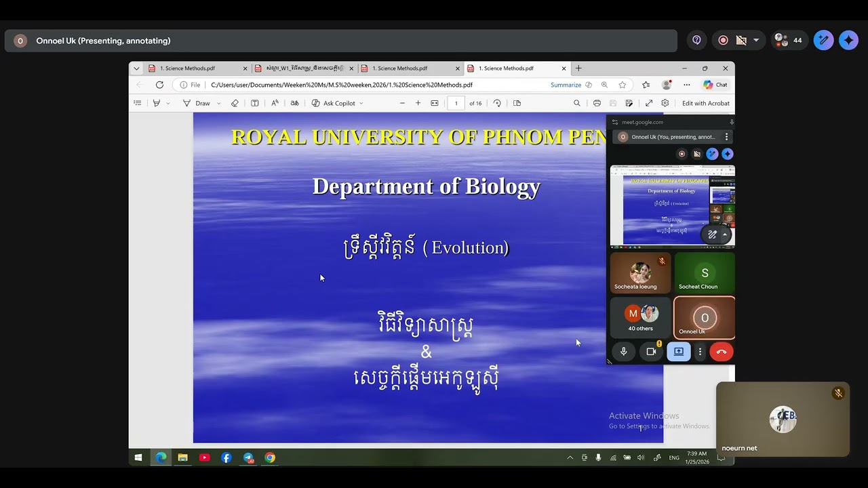Open the PDF table of contents panel
This screenshot has width=868, height=488.
(x=138, y=103)
